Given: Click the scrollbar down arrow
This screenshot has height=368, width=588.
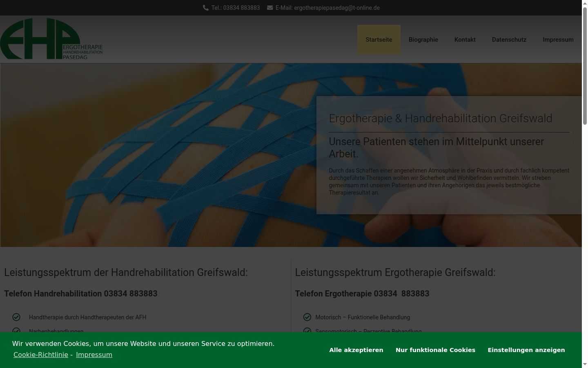Looking at the screenshot, I should (585, 365).
